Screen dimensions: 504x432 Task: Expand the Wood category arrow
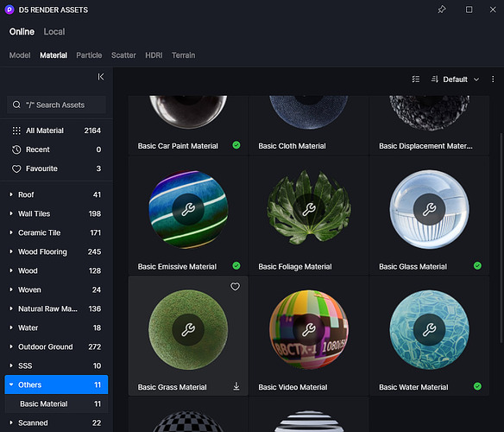[11, 270]
